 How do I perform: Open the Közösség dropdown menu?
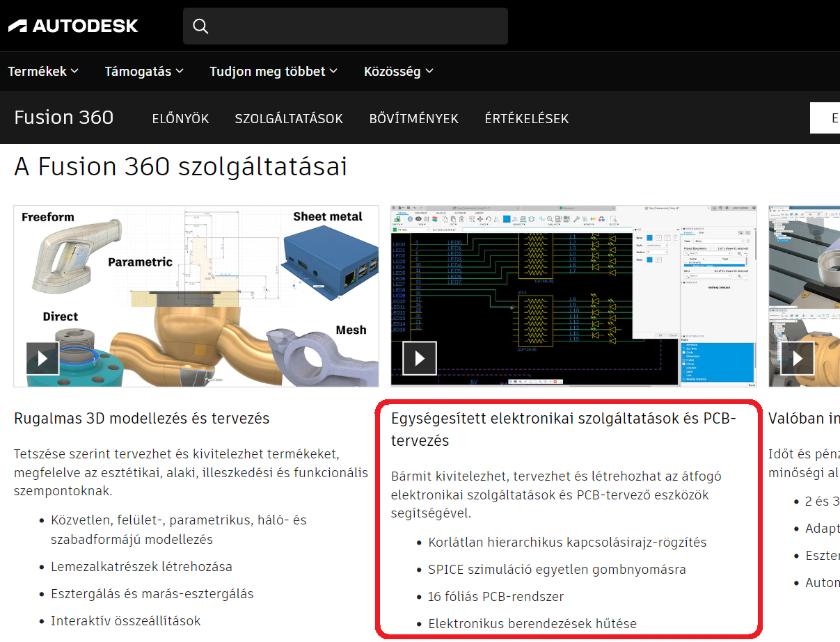[399, 71]
